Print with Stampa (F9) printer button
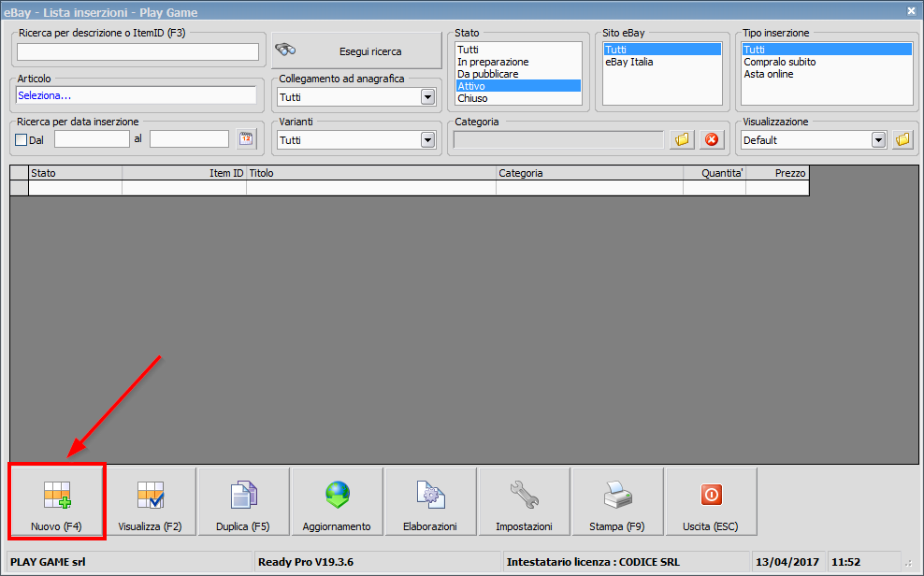The image size is (924, 576). [x=617, y=501]
